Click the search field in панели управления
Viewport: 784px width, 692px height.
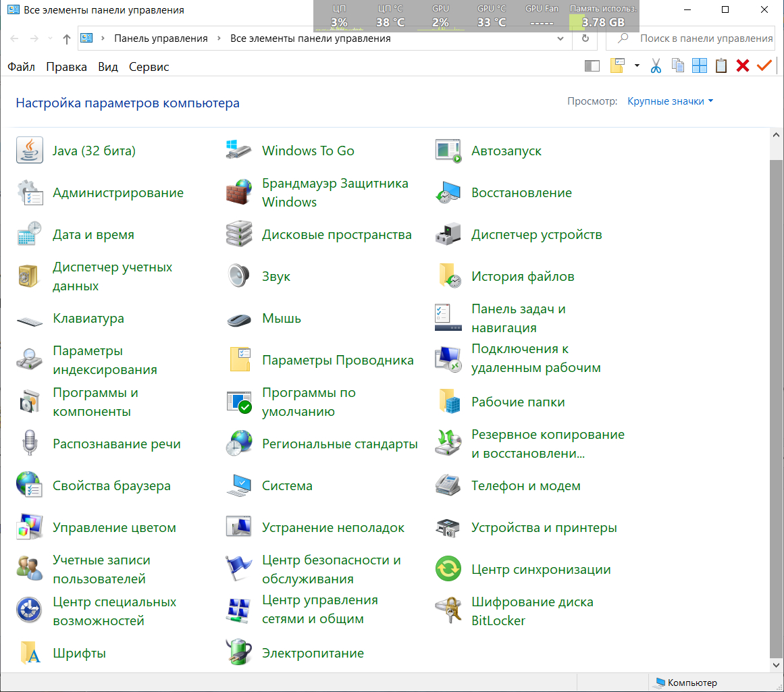pos(691,38)
